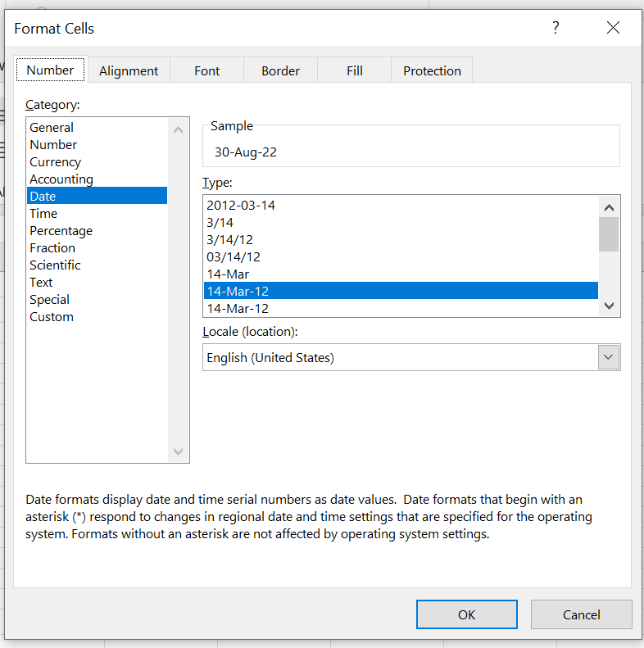The image size is (644, 648).
Task: Close the Format Cells dialog
Action: [x=613, y=29]
